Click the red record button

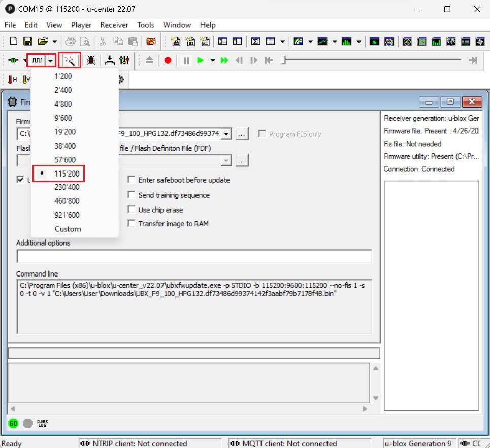(x=168, y=60)
